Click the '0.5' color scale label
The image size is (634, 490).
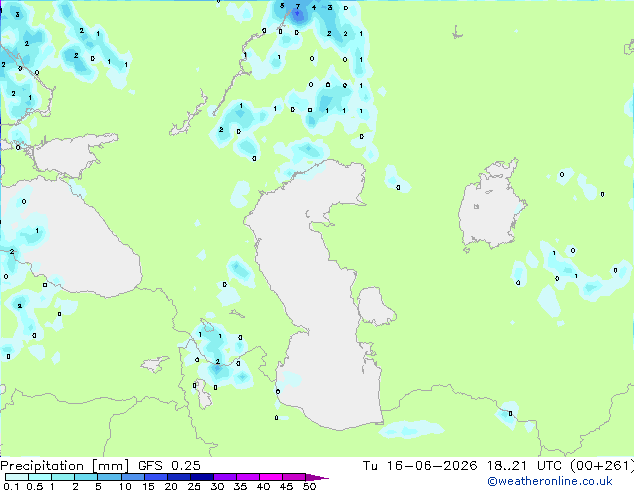[x=35, y=486]
